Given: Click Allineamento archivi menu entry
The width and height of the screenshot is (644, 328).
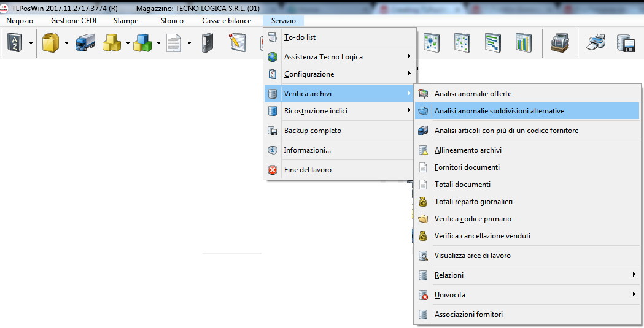Looking at the screenshot, I should pos(468,150).
